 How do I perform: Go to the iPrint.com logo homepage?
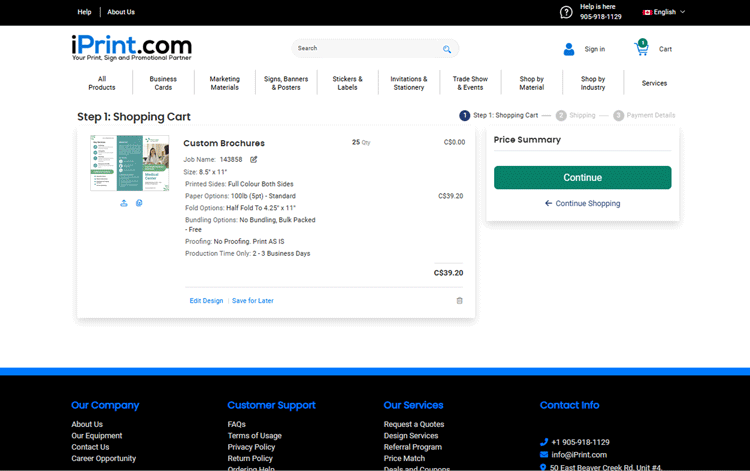click(131, 47)
